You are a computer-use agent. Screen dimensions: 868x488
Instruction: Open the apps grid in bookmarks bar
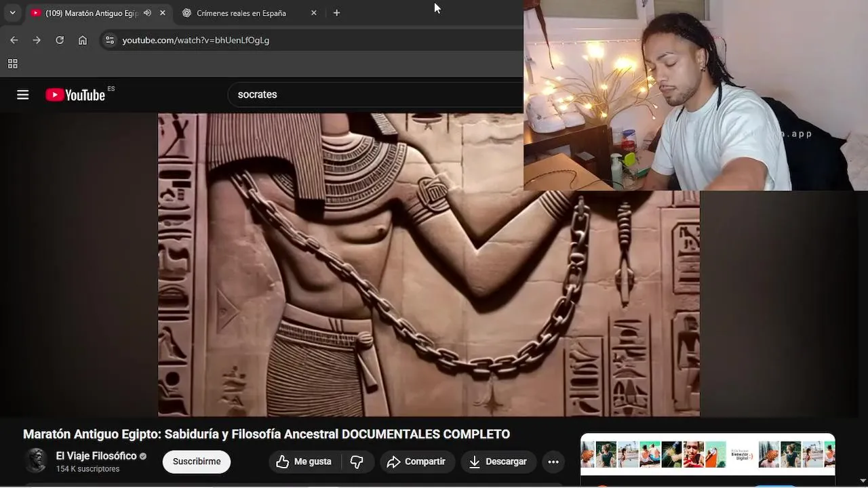12,64
